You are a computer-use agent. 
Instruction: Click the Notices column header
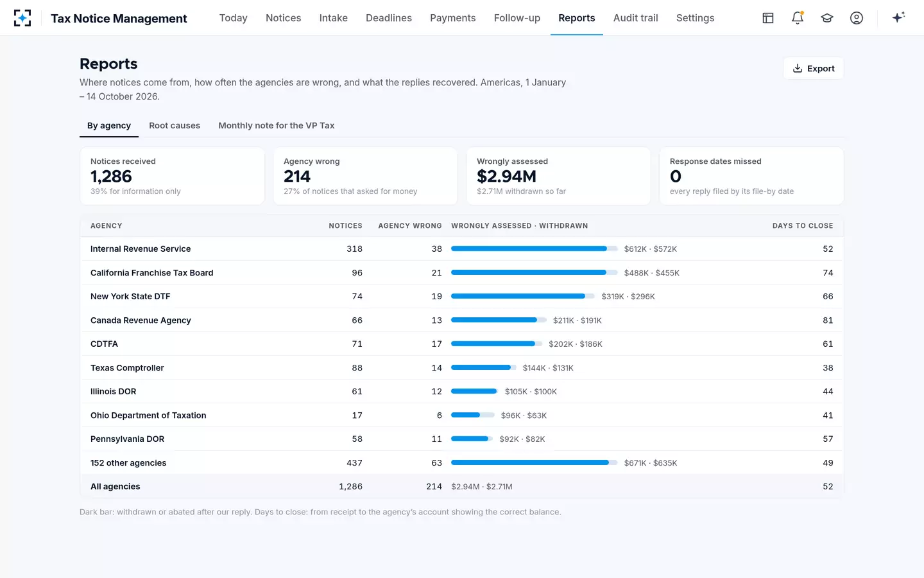(x=346, y=226)
